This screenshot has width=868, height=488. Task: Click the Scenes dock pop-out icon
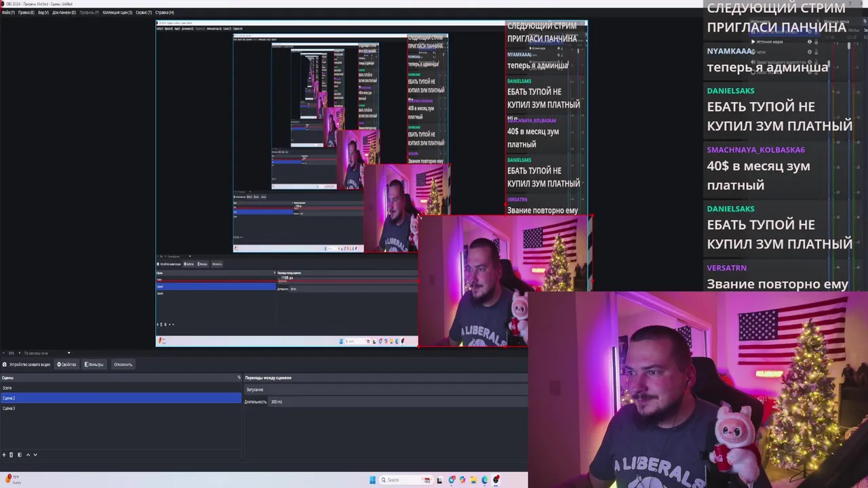pyautogui.click(x=239, y=378)
